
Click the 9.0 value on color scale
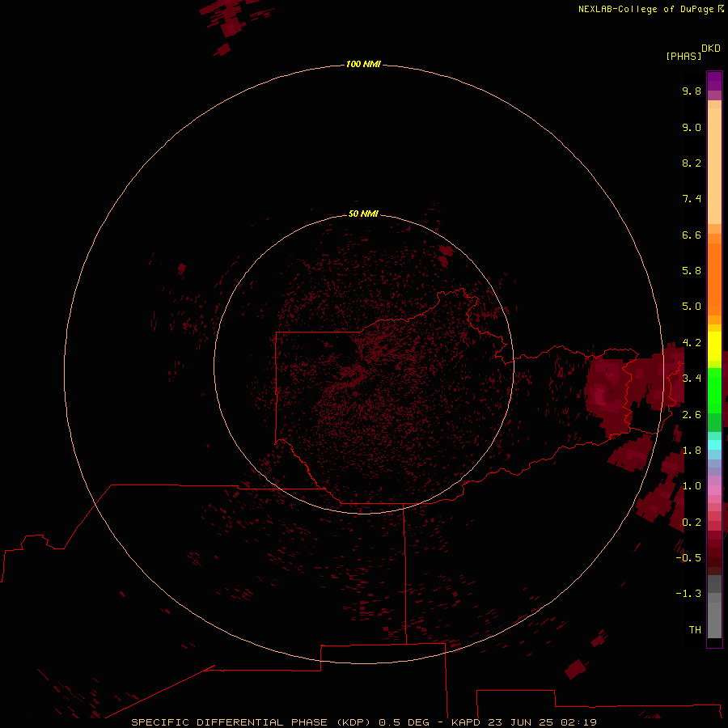(692, 127)
